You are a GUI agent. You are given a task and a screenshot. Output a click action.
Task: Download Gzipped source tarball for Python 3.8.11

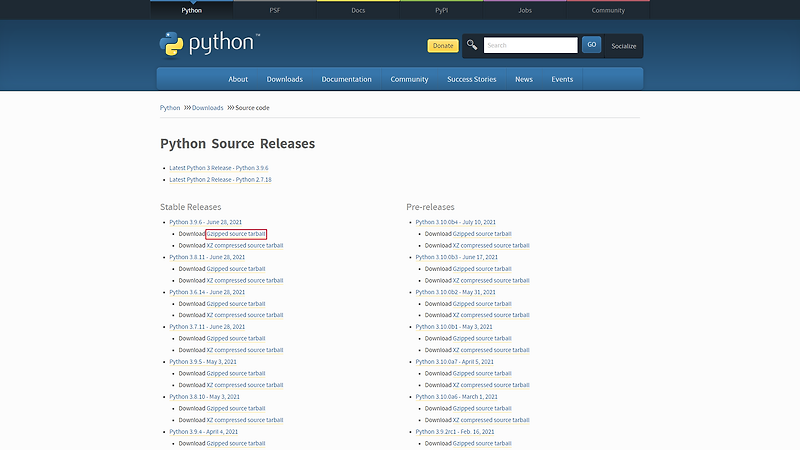(236, 269)
